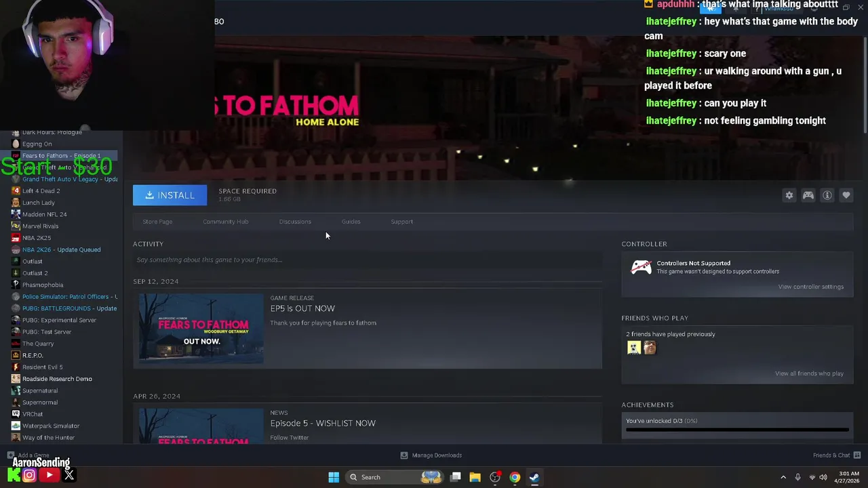Open Manage Downloads at the bottom
The height and width of the screenshot is (488, 868).
point(431,455)
